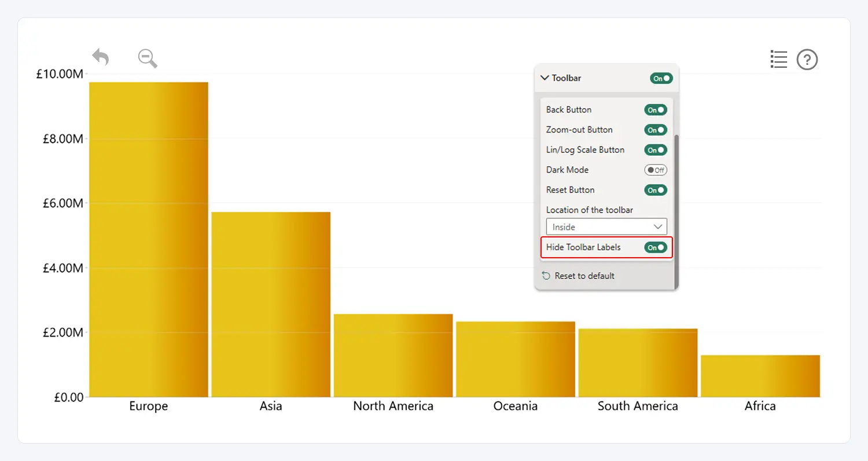
Task: Open the list menu icon at top right
Action: point(779,59)
